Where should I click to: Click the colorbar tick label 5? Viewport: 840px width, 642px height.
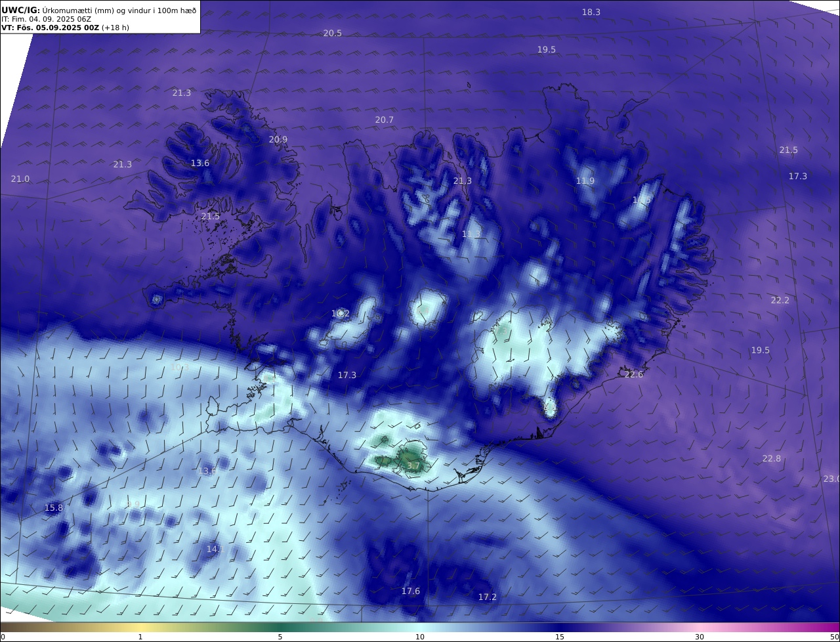pyautogui.click(x=280, y=637)
